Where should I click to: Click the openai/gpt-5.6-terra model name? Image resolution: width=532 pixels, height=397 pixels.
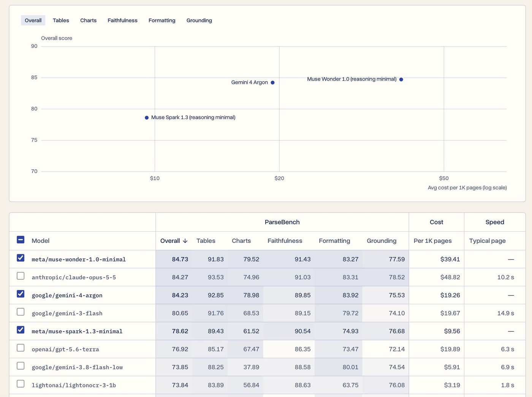click(65, 350)
